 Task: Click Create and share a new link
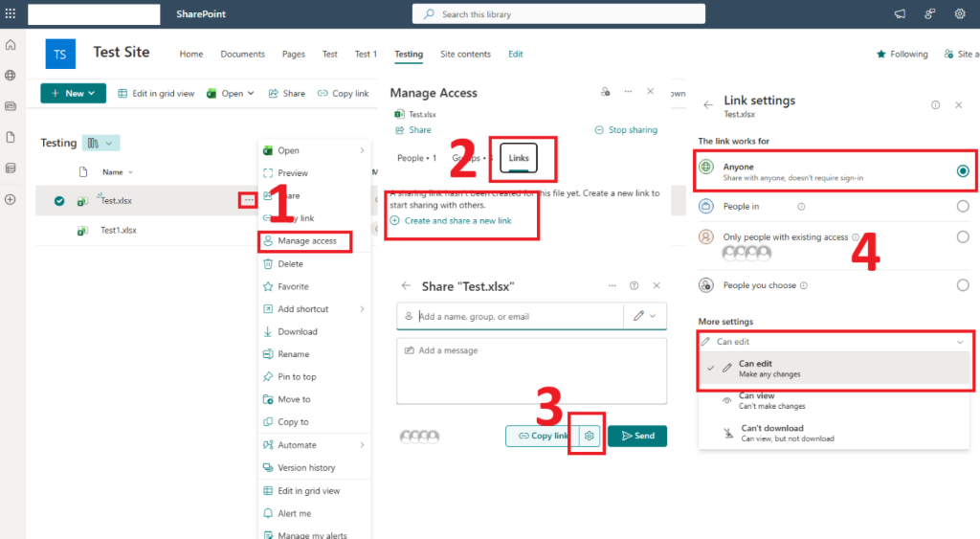click(x=452, y=221)
